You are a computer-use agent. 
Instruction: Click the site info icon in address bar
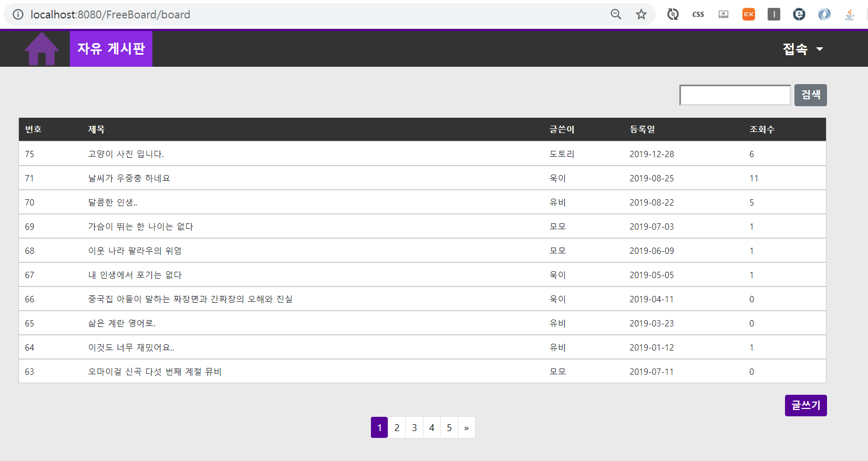pos(18,14)
